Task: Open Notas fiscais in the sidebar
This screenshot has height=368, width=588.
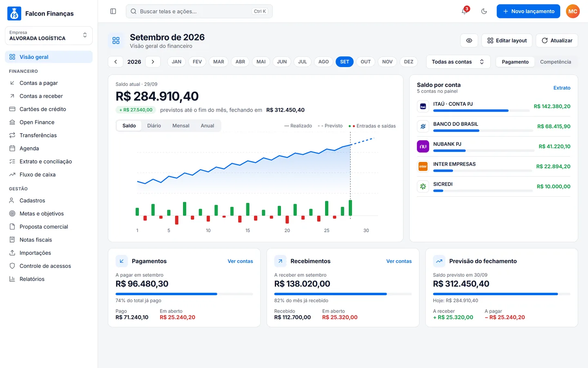Action: click(49, 240)
